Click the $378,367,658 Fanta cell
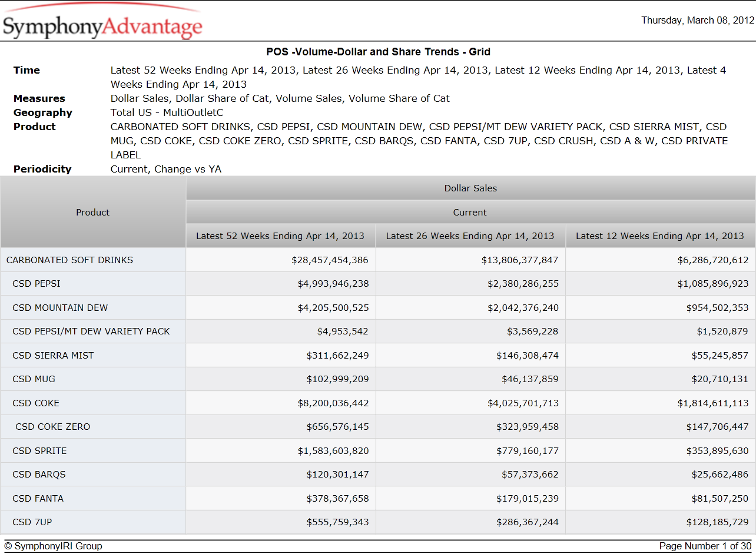 pyautogui.click(x=281, y=498)
